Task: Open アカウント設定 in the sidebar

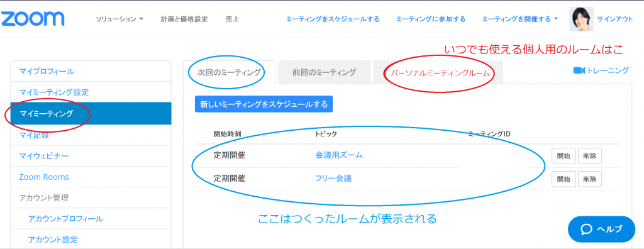Action: (x=91, y=239)
